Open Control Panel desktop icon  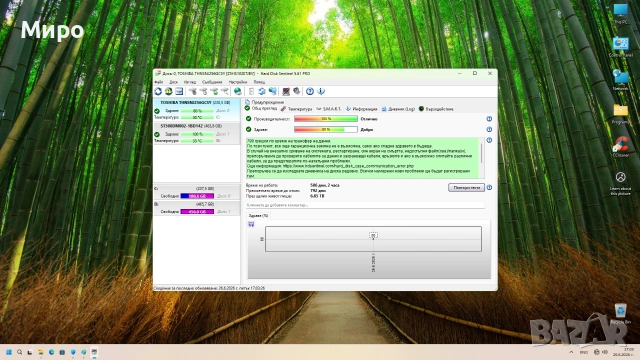(621, 47)
